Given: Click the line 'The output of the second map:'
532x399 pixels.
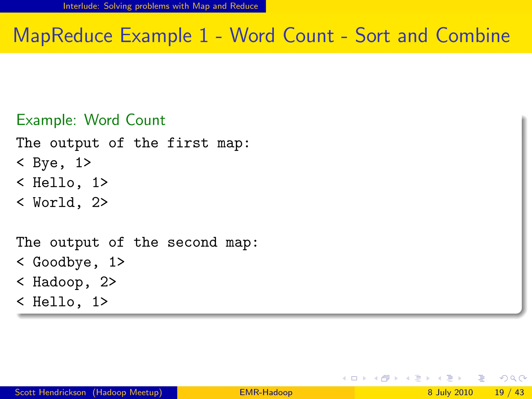Looking at the screenshot, I should [137, 243].
